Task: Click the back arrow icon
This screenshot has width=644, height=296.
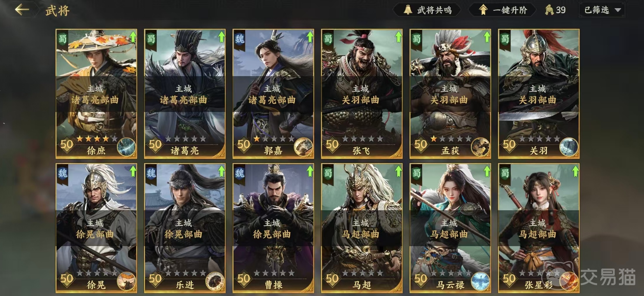Action: 22,10
